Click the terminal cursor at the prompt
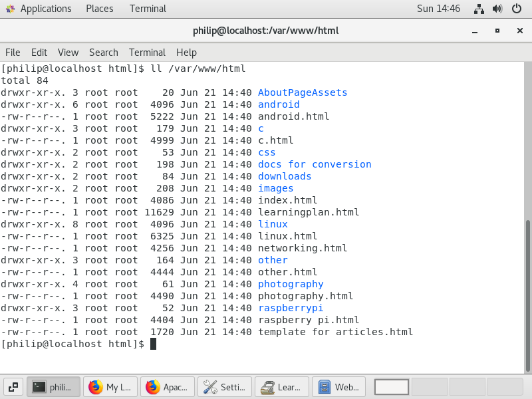The image size is (532, 399). tap(153, 344)
